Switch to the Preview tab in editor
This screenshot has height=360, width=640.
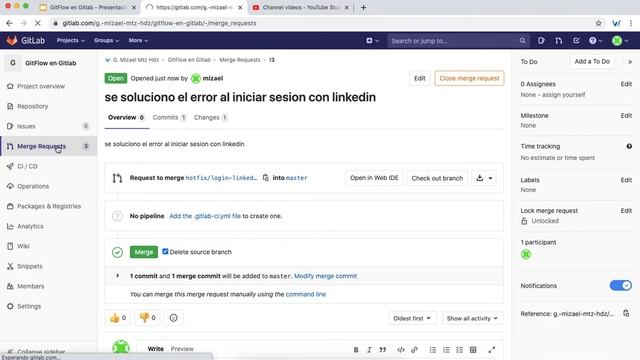click(182, 349)
